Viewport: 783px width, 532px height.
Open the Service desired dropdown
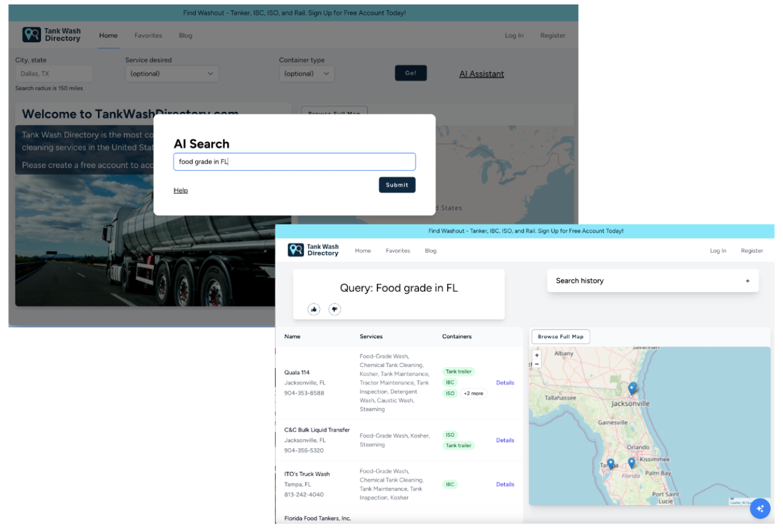[x=172, y=74]
